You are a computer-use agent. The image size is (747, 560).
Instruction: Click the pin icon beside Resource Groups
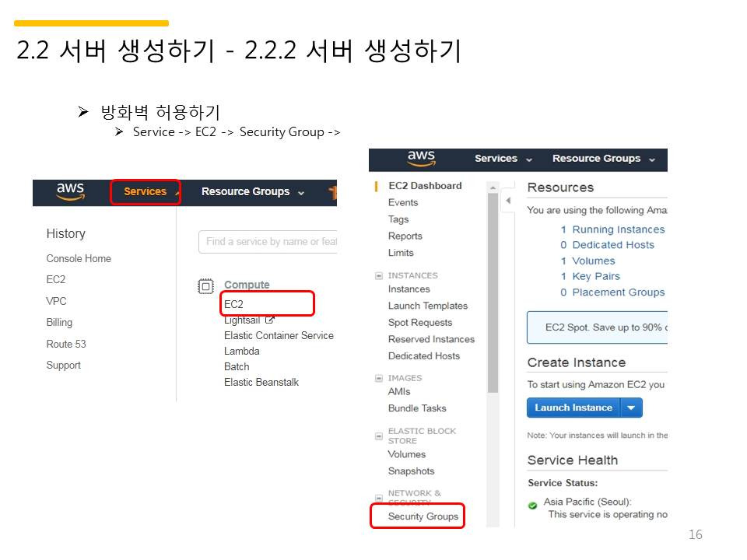coord(332,192)
